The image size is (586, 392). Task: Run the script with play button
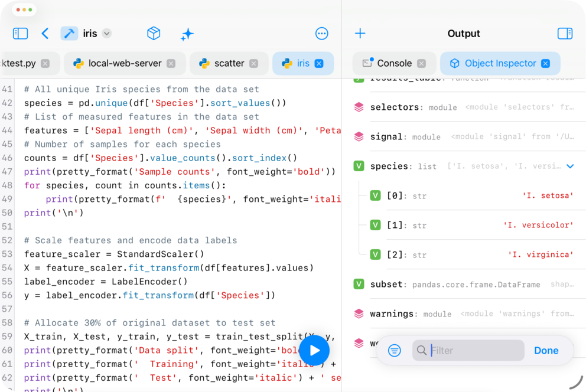[314, 351]
